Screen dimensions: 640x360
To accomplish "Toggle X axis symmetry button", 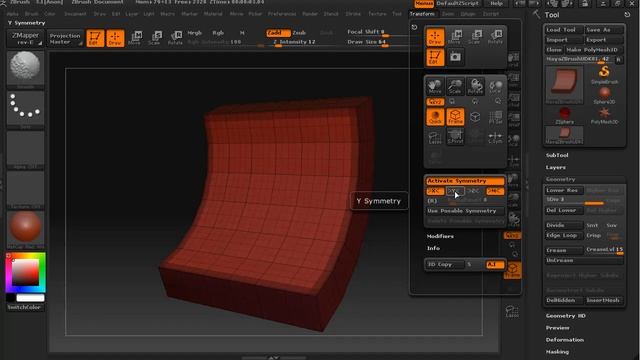I will point(435,191).
